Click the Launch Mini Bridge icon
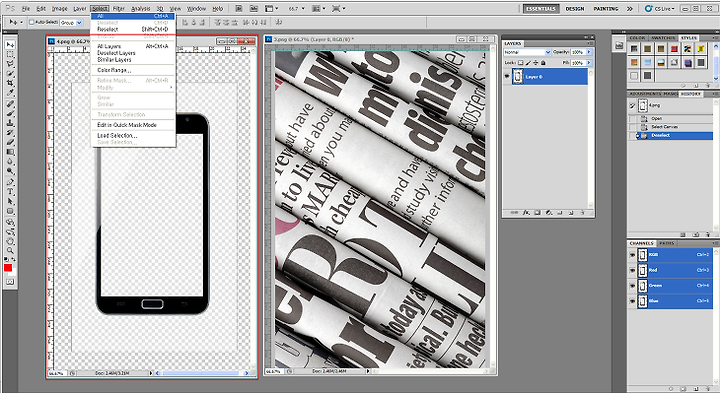The width and height of the screenshot is (720, 393). (254, 8)
